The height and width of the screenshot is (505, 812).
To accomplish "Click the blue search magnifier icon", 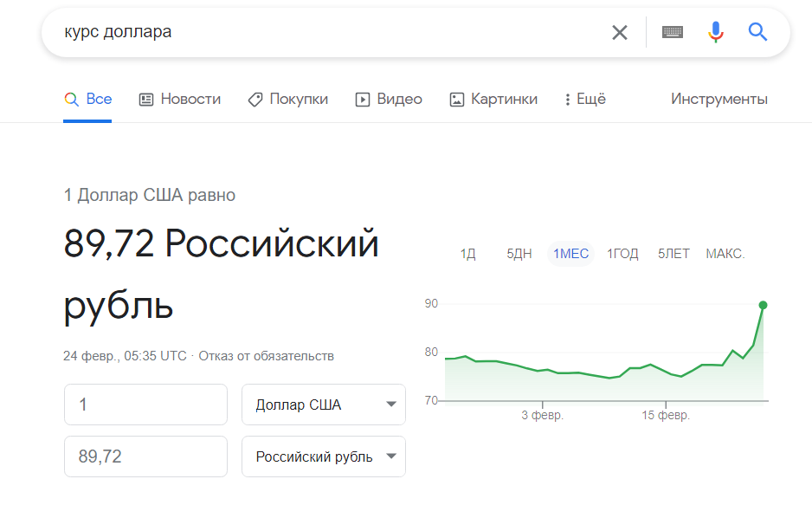I will click(x=758, y=33).
